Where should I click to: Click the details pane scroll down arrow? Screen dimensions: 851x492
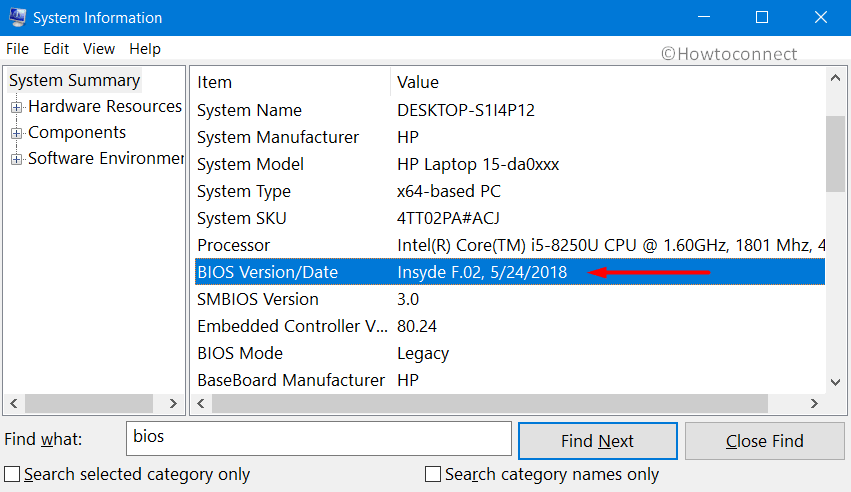pyautogui.click(x=836, y=382)
